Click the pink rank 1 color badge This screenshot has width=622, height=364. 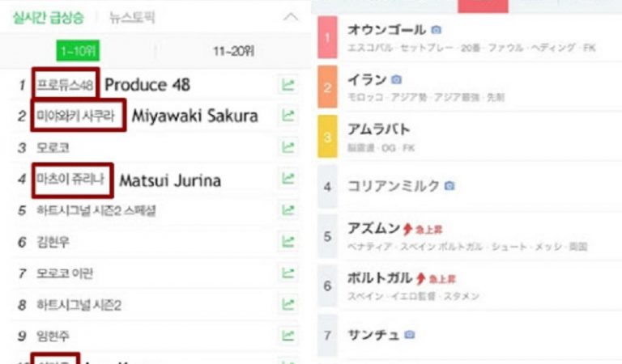[327, 37]
